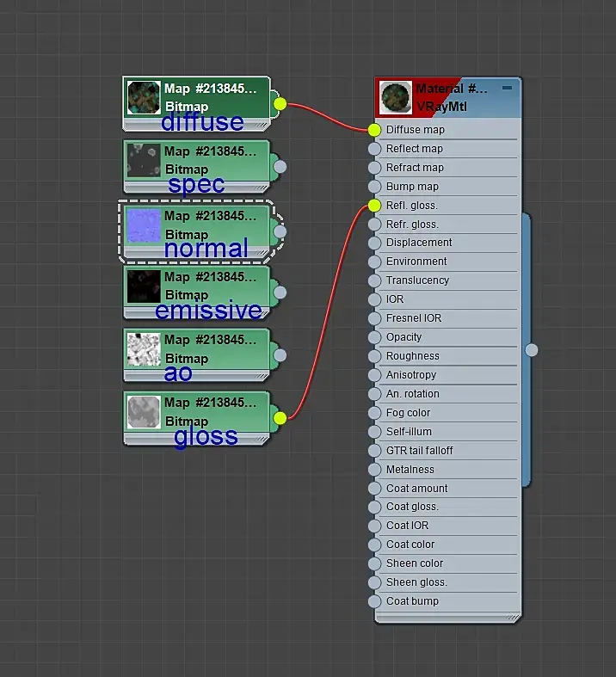Screen dimensions: 616x677
Task: Click the Roughness slot label
Action: [413, 356]
